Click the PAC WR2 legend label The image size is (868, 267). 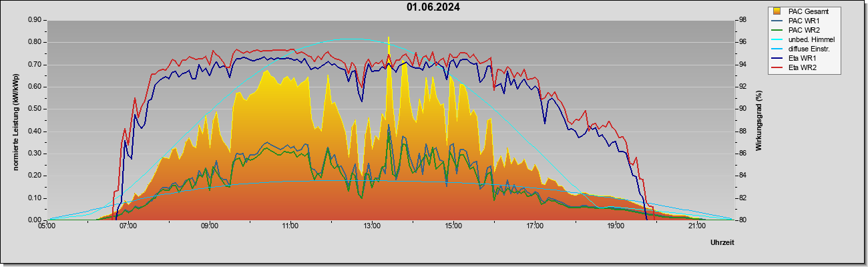click(x=805, y=30)
